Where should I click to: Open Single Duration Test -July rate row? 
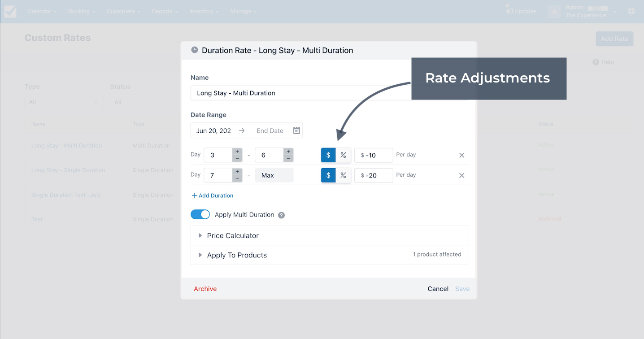point(66,195)
